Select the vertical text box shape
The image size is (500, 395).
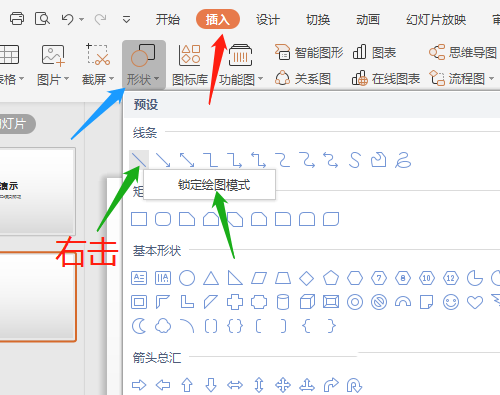click(x=163, y=278)
